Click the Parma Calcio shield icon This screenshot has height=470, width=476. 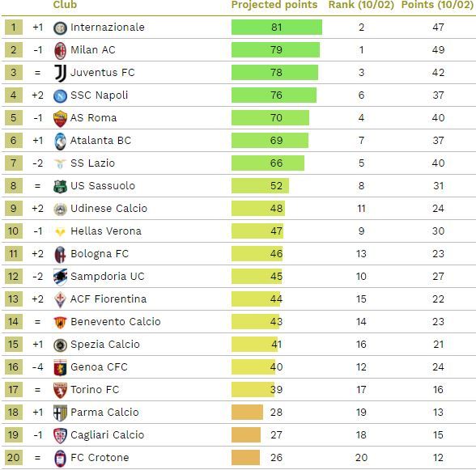60,413
